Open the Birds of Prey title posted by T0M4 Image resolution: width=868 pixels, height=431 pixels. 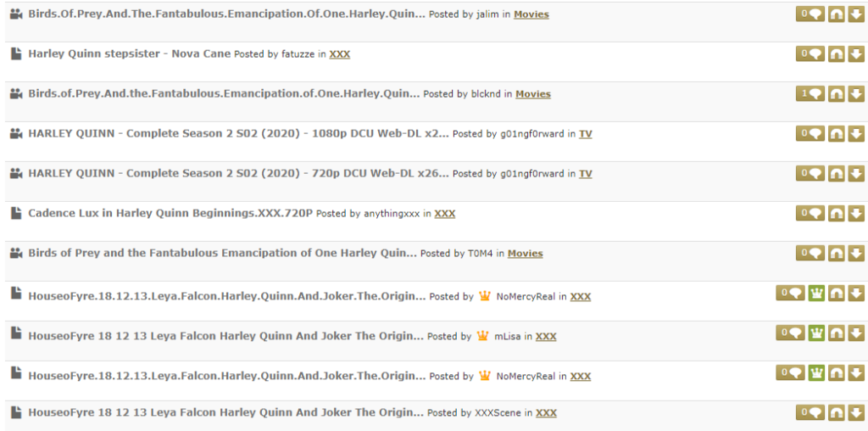pos(222,254)
